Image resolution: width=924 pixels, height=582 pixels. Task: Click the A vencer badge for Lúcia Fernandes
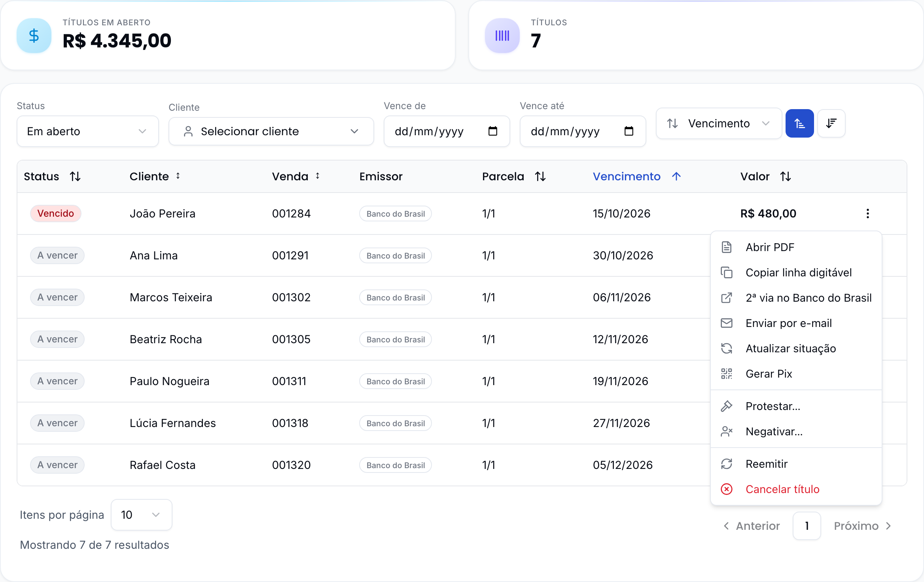click(57, 423)
